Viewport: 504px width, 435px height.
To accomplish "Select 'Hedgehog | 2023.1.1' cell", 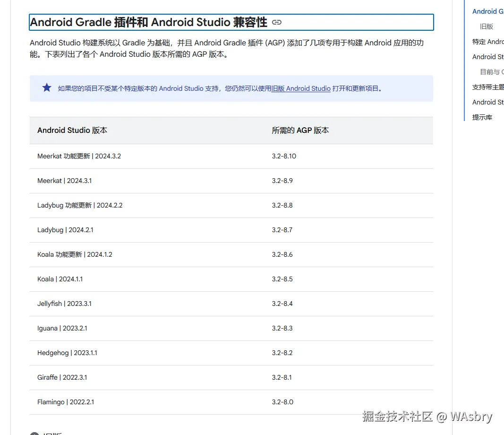I will click(67, 353).
